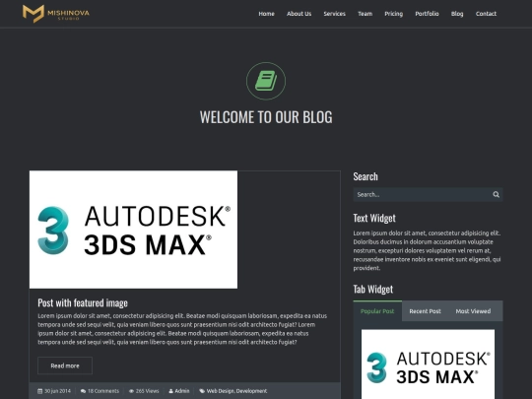Click the green book icon above the heading
The image size is (532, 399).
pos(266,81)
